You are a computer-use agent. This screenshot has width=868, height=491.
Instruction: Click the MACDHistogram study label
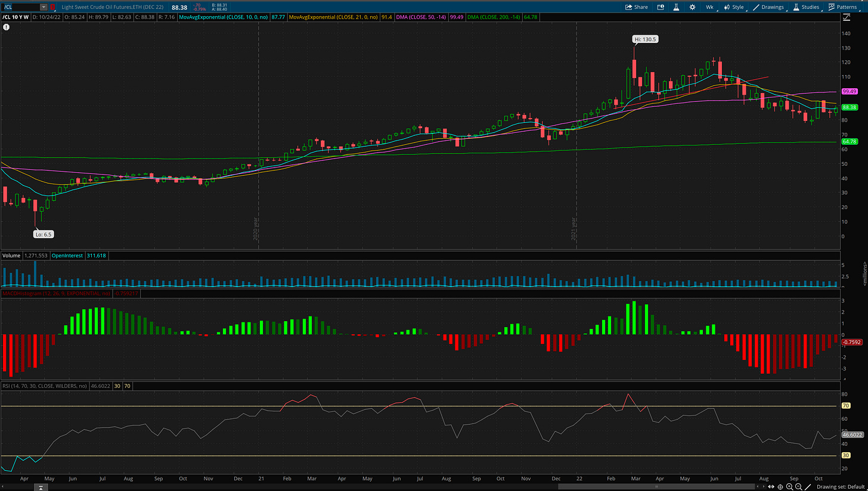(x=57, y=293)
